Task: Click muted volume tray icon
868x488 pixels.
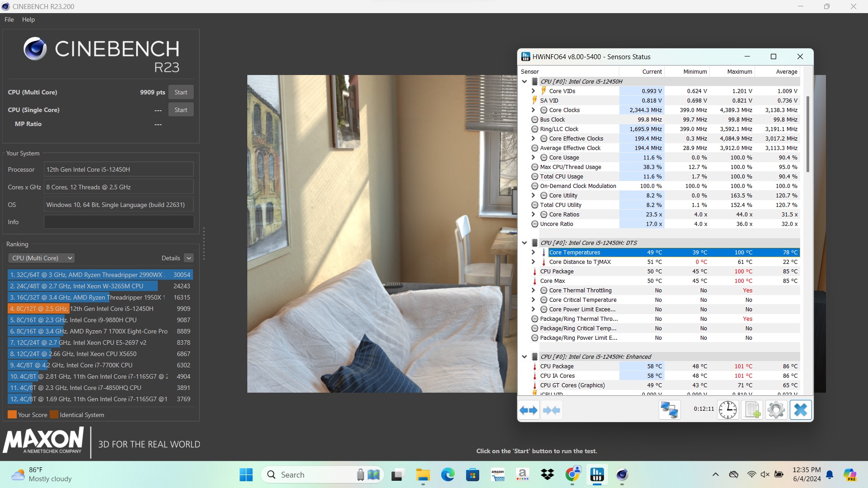Action: (765, 474)
